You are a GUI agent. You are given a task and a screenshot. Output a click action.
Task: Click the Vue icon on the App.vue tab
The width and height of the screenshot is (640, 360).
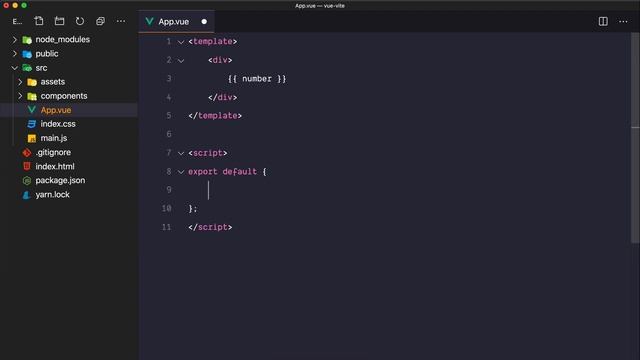(149, 21)
